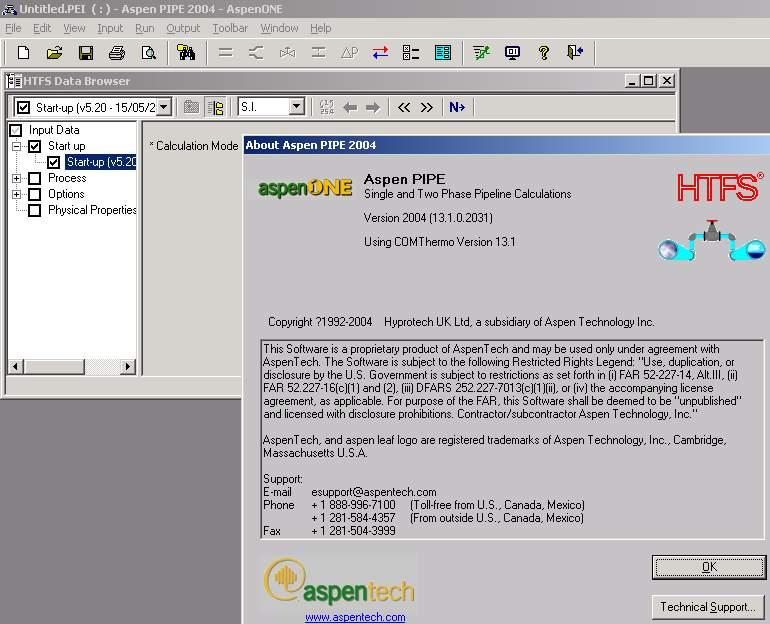The height and width of the screenshot is (624, 770).
Task: Click the monitor display toolbar icon
Action: pyautogui.click(x=512, y=52)
